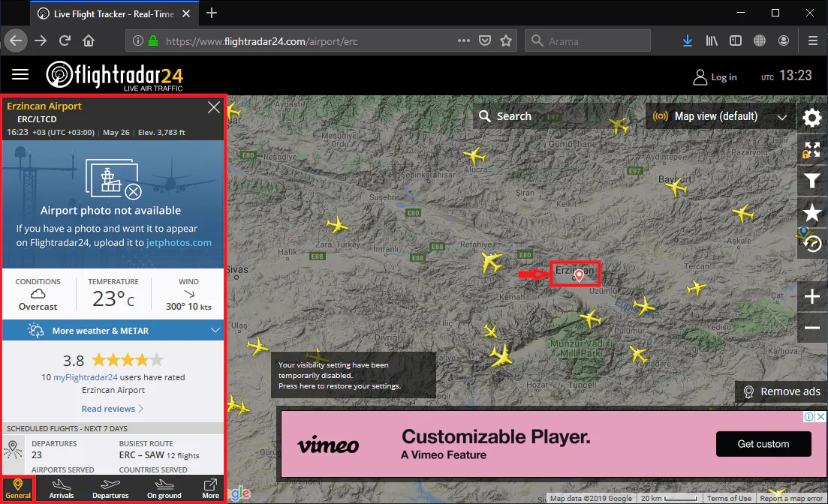Open the flight filter funnel icon

point(811,180)
